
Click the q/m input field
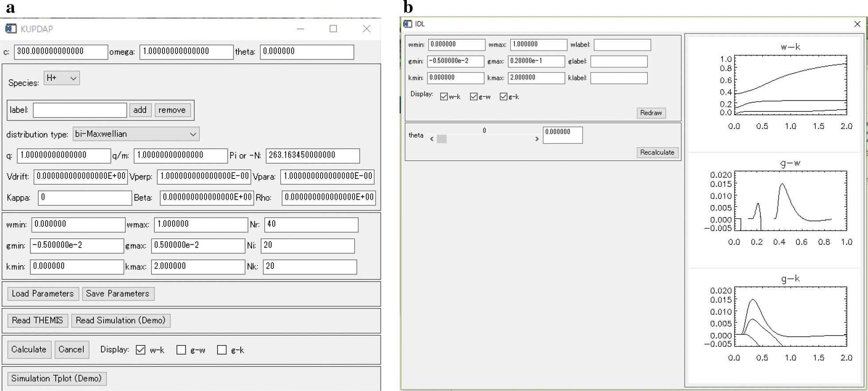(181, 155)
